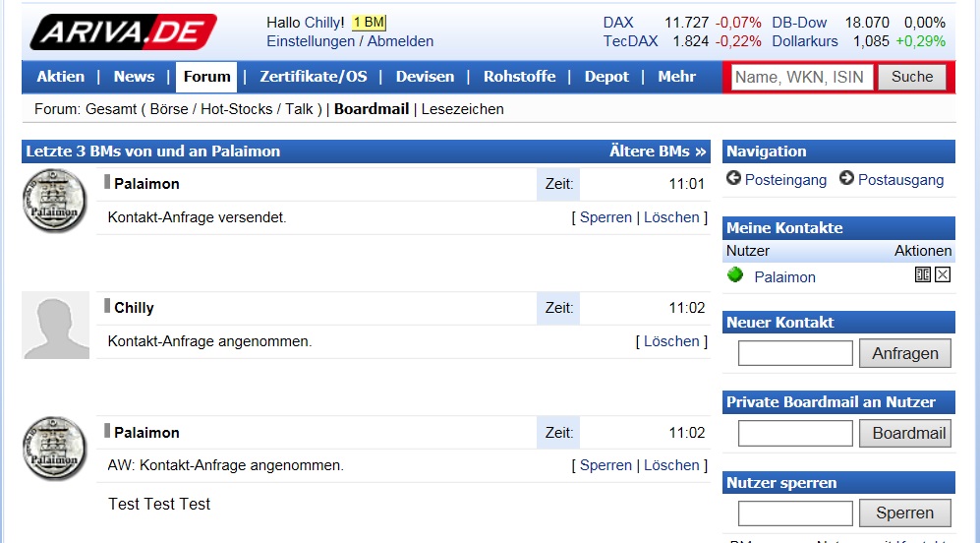The height and width of the screenshot is (543, 980).
Task: Click Sperren on the first Palaimon message
Action: coord(605,217)
